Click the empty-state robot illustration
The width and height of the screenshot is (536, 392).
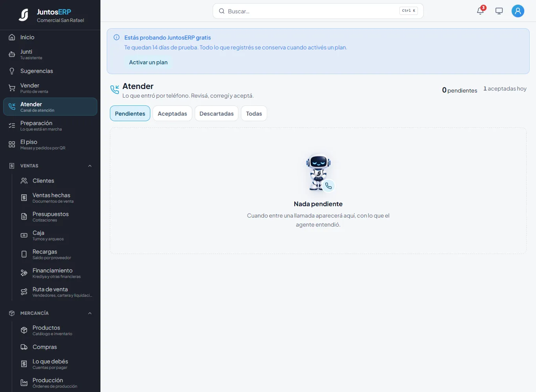[319, 173]
